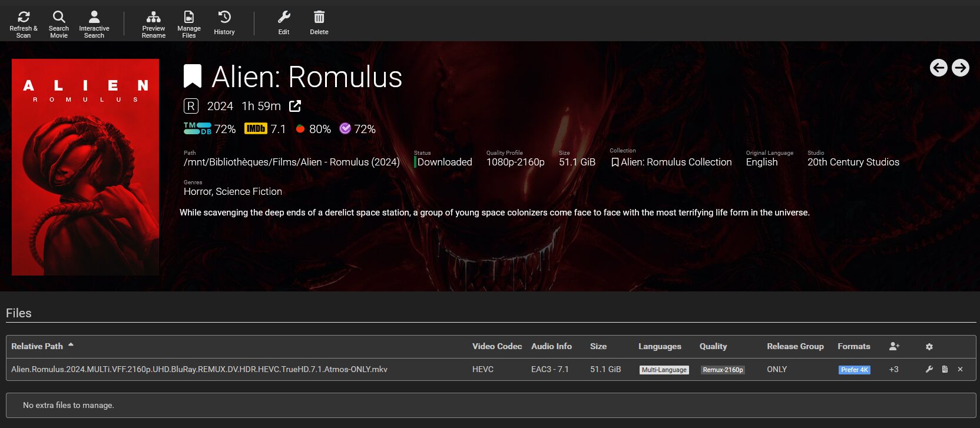The height and width of the screenshot is (428, 980).
Task: Click the Alien: Romulus title text
Action: (307, 77)
